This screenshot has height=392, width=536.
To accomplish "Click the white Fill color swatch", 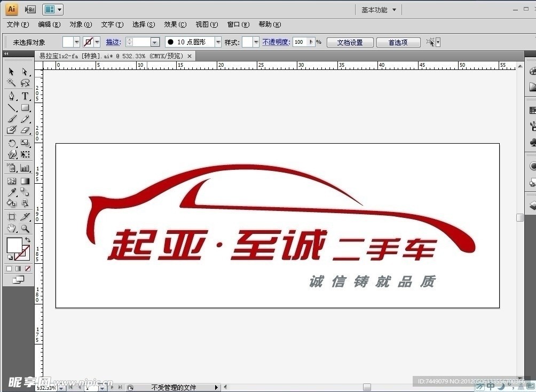I will click(x=13, y=245).
